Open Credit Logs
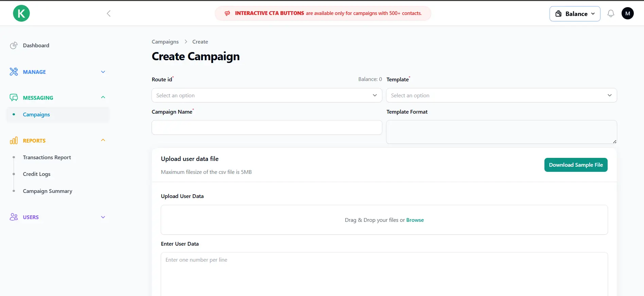Image resolution: width=644 pixels, height=296 pixels. pyautogui.click(x=37, y=174)
